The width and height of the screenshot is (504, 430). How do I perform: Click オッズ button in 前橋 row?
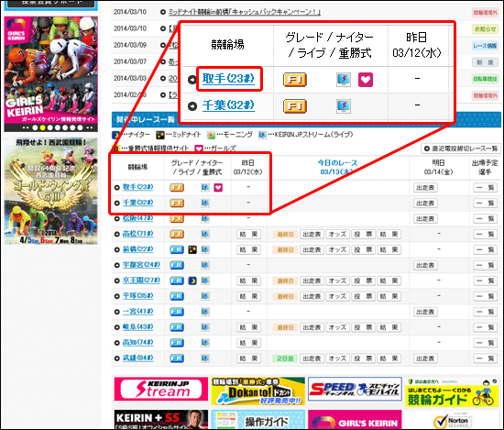tap(337, 250)
